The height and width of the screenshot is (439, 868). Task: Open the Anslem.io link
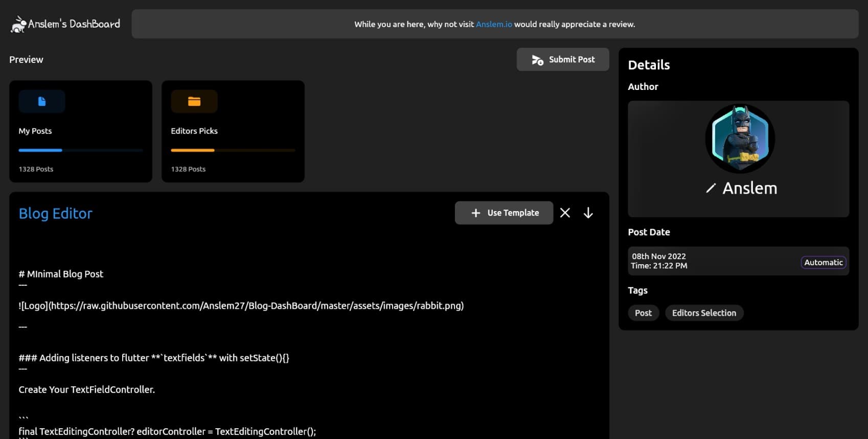coord(494,24)
